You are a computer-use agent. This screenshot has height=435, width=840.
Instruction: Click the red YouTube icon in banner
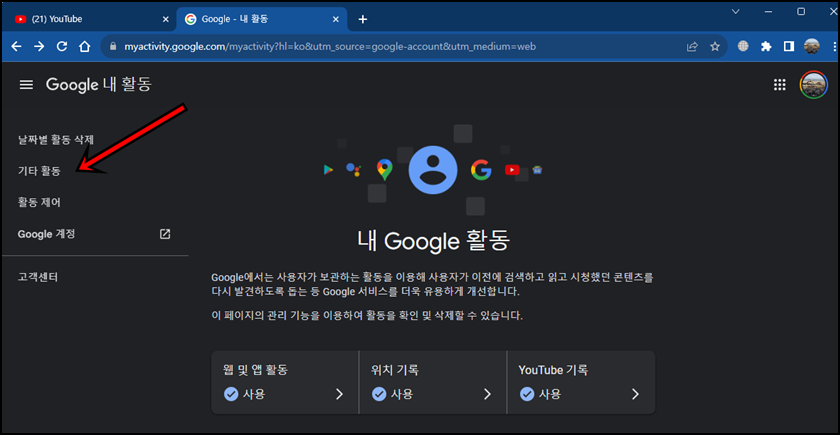512,170
